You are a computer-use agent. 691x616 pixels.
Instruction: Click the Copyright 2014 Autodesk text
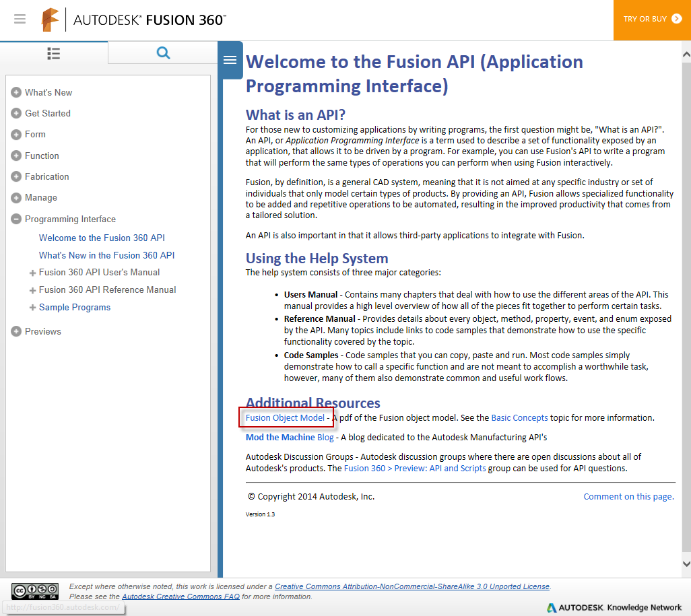311,497
